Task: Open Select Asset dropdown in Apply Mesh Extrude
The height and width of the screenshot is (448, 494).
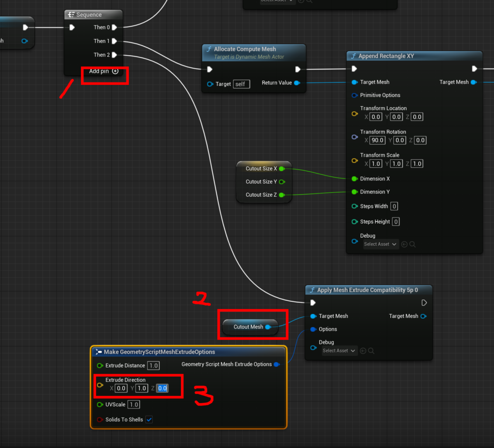Action: tap(339, 351)
